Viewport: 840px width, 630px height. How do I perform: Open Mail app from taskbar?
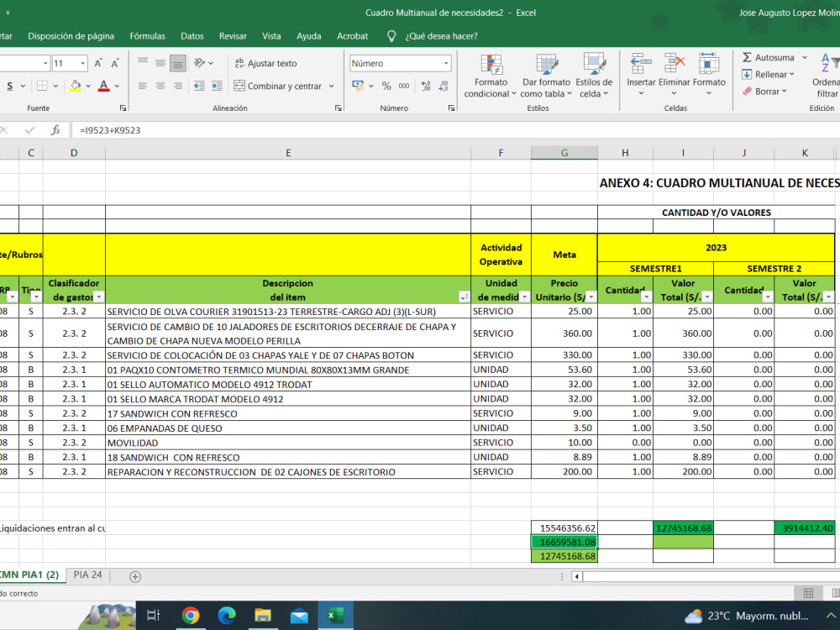[299, 616]
